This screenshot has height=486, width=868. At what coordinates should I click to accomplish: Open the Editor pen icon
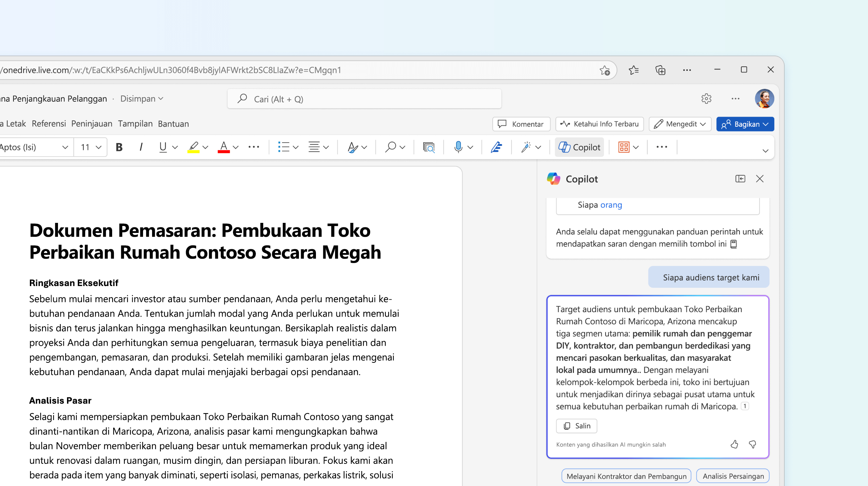point(496,147)
